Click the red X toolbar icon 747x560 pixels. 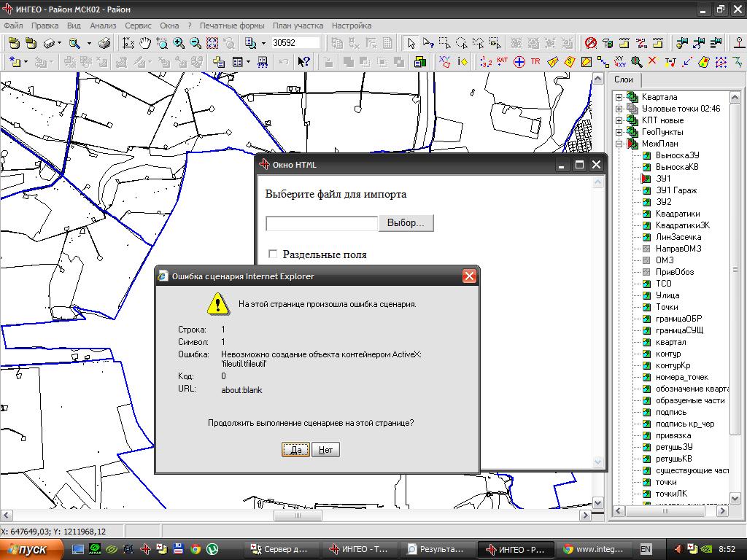tap(652, 61)
